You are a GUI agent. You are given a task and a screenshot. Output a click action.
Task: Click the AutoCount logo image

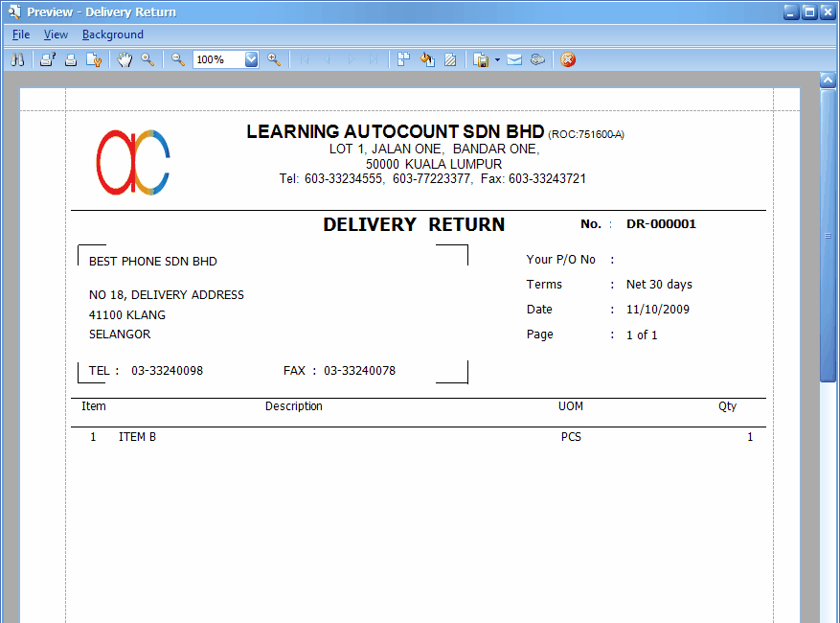(x=133, y=162)
